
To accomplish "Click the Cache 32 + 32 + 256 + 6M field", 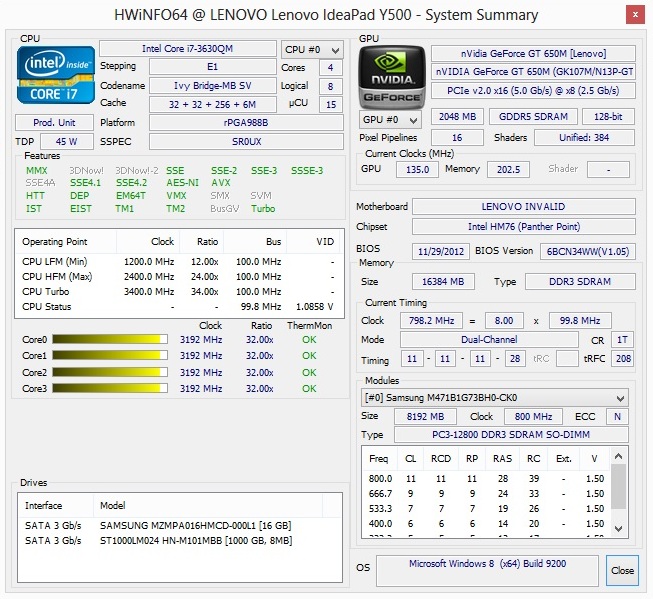I will [x=213, y=104].
